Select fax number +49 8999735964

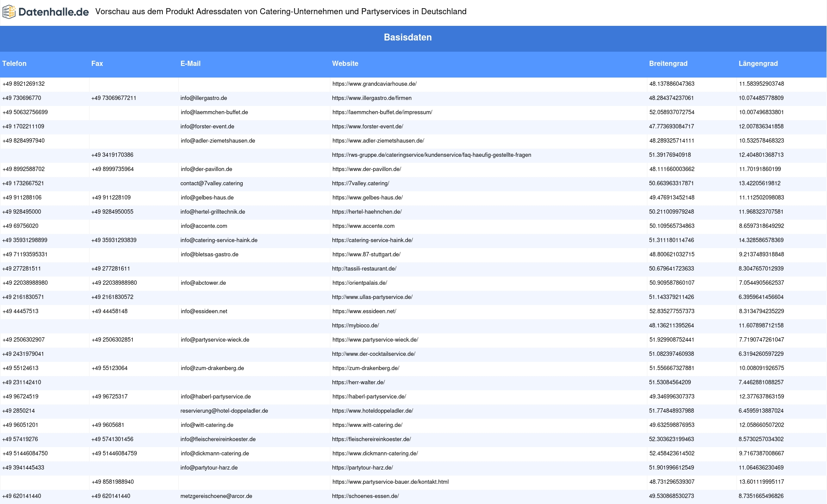pos(112,169)
